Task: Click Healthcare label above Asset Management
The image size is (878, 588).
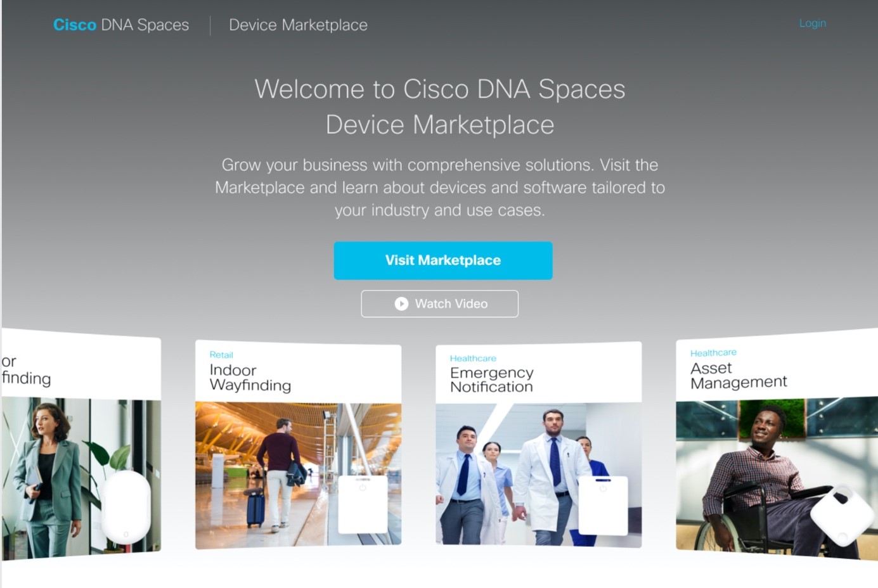Action: click(713, 353)
